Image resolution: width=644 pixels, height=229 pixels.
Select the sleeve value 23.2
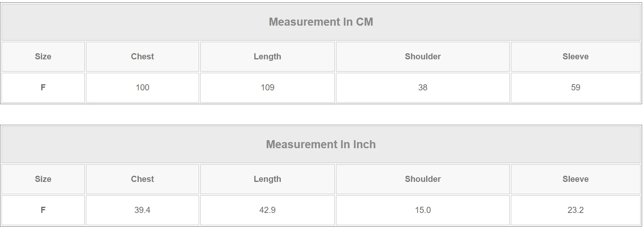coord(575,210)
